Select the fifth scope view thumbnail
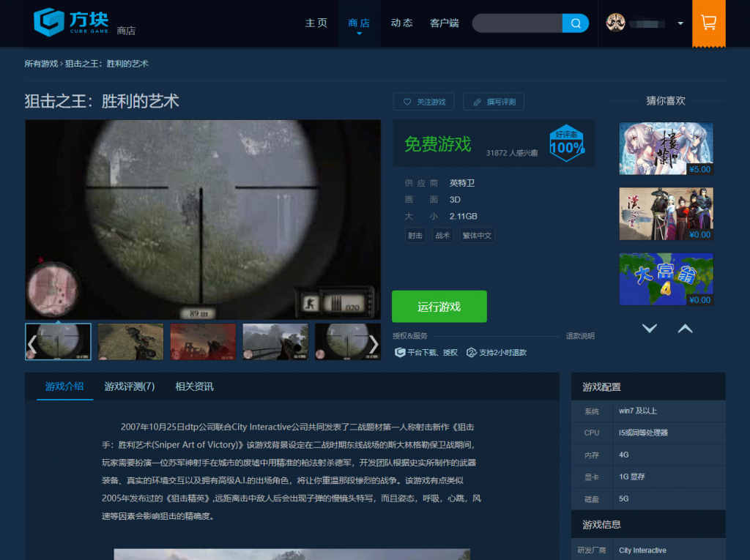This screenshot has width=750, height=560. coord(348,341)
